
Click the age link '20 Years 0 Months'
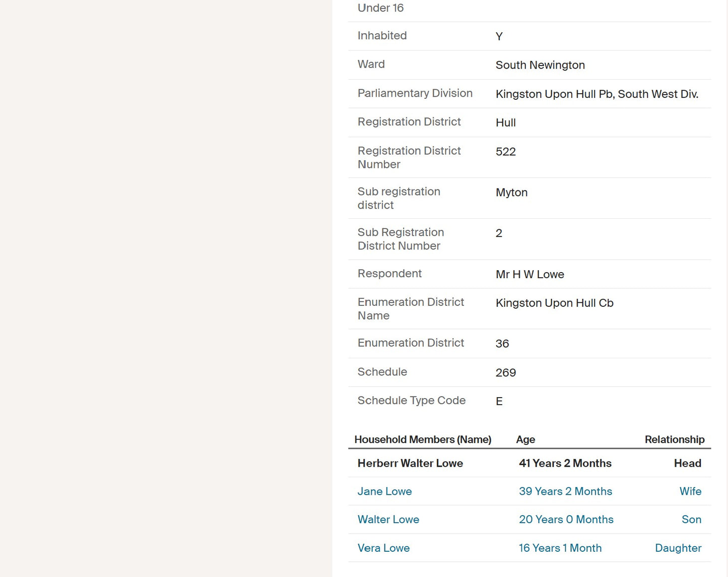click(566, 520)
